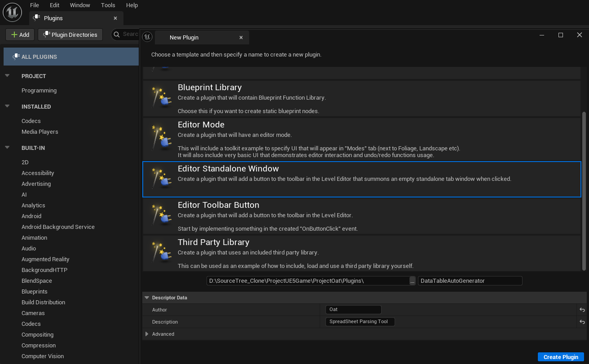The height and width of the screenshot is (364, 589).
Task: Edit the Author field Oat
Action: click(x=353, y=310)
